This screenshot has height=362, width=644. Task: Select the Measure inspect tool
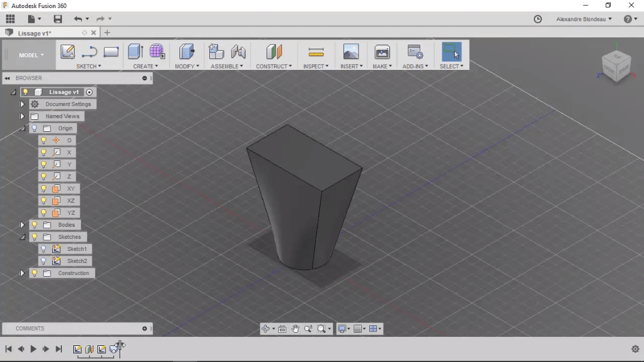pos(316,52)
